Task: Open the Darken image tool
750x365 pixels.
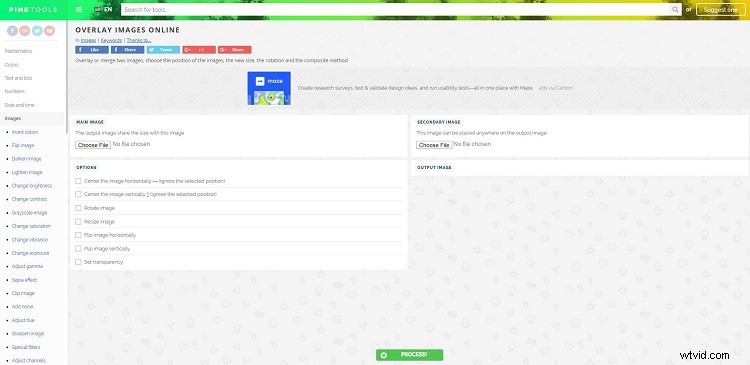Action: [26, 159]
